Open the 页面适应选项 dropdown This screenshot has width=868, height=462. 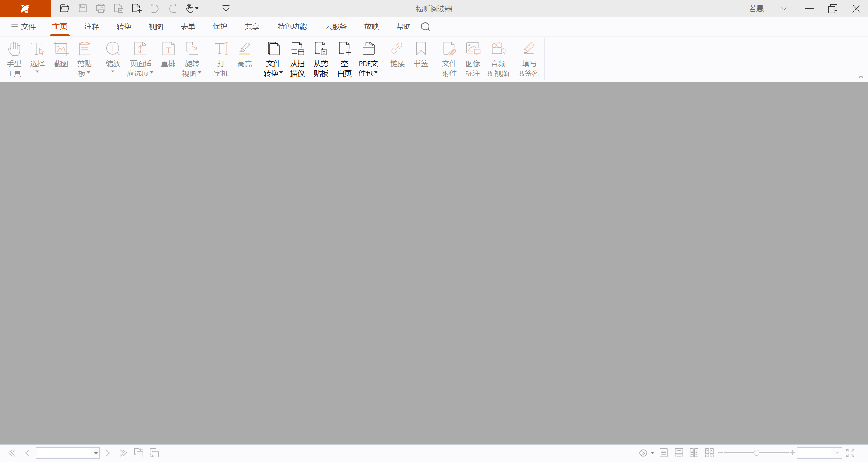tap(141, 59)
